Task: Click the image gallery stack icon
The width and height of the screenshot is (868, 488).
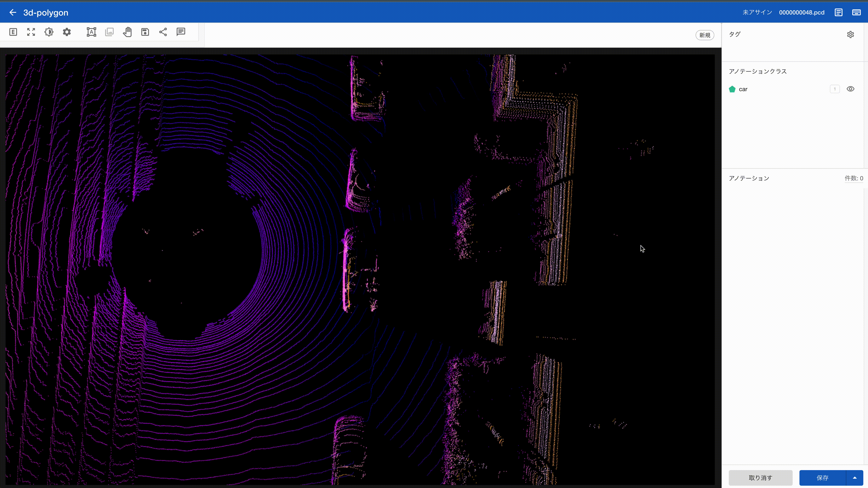Action: (109, 32)
